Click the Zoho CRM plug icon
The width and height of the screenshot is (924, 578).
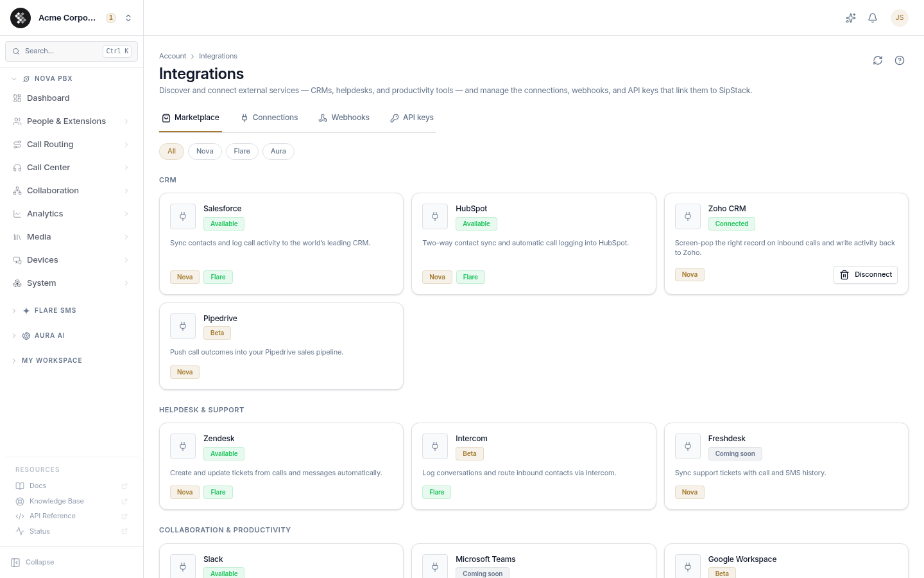point(688,216)
